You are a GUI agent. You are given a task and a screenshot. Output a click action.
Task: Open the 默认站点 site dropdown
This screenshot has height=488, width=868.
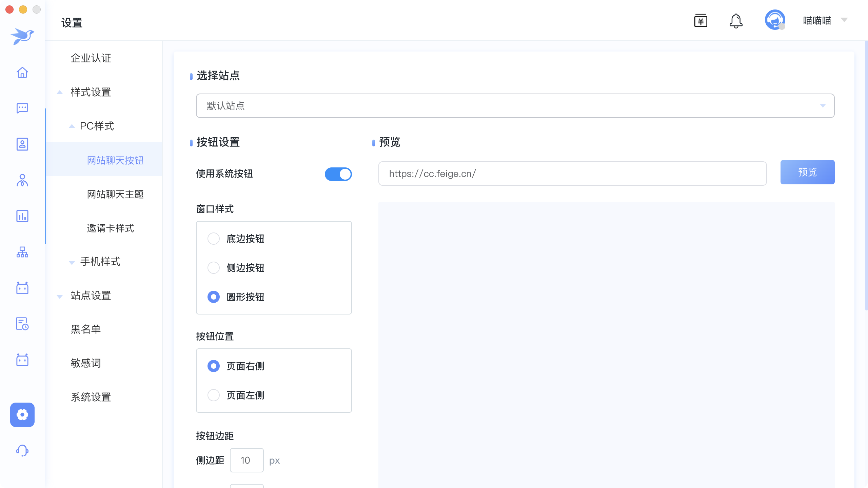click(515, 106)
